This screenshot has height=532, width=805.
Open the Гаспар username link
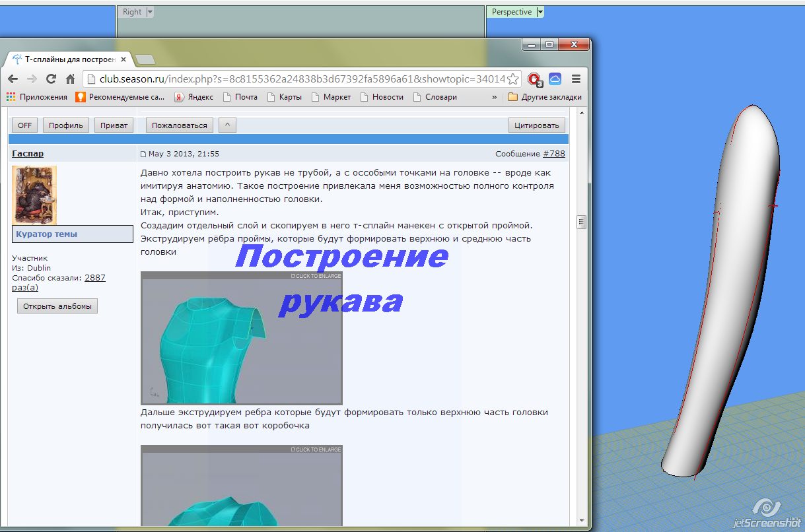(28, 153)
